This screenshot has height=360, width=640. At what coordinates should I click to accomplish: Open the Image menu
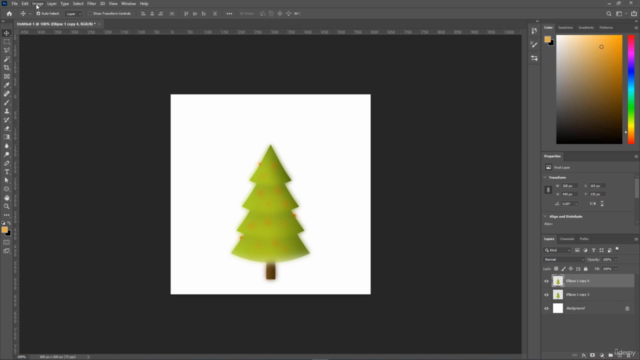pyautogui.click(x=38, y=4)
